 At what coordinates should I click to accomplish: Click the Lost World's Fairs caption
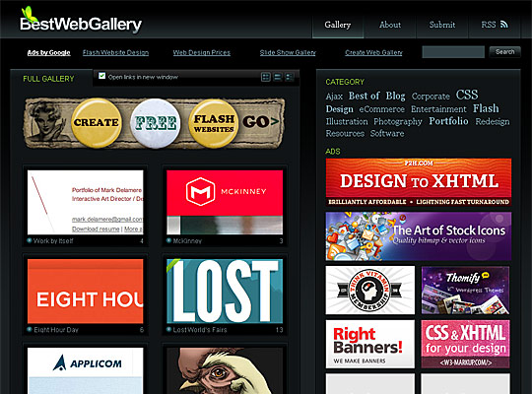click(x=200, y=330)
